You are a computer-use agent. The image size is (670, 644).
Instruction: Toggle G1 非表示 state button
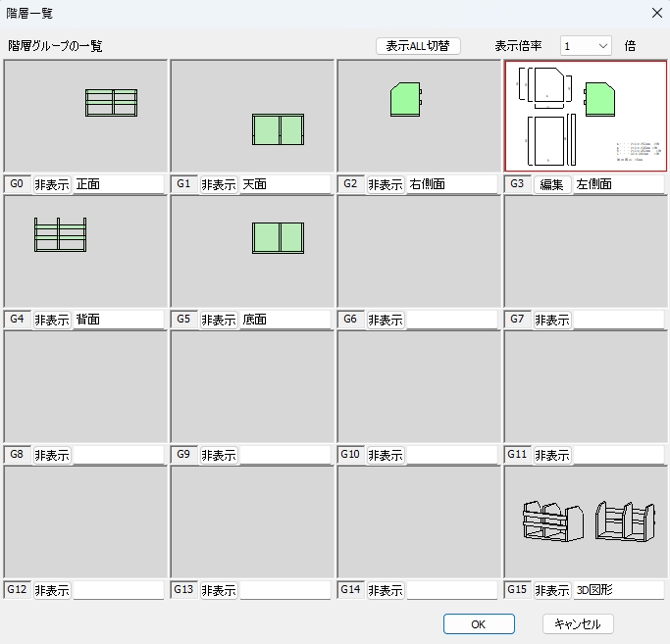219,184
